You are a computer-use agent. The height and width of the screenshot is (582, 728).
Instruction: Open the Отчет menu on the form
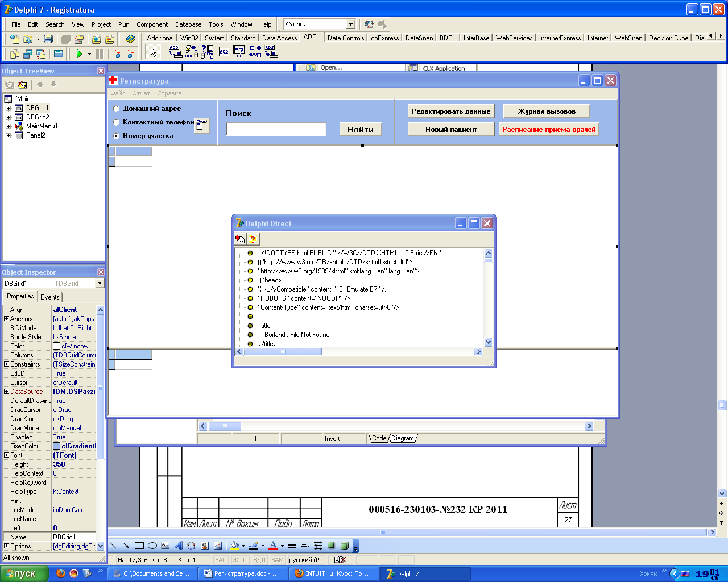click(141, 93)
